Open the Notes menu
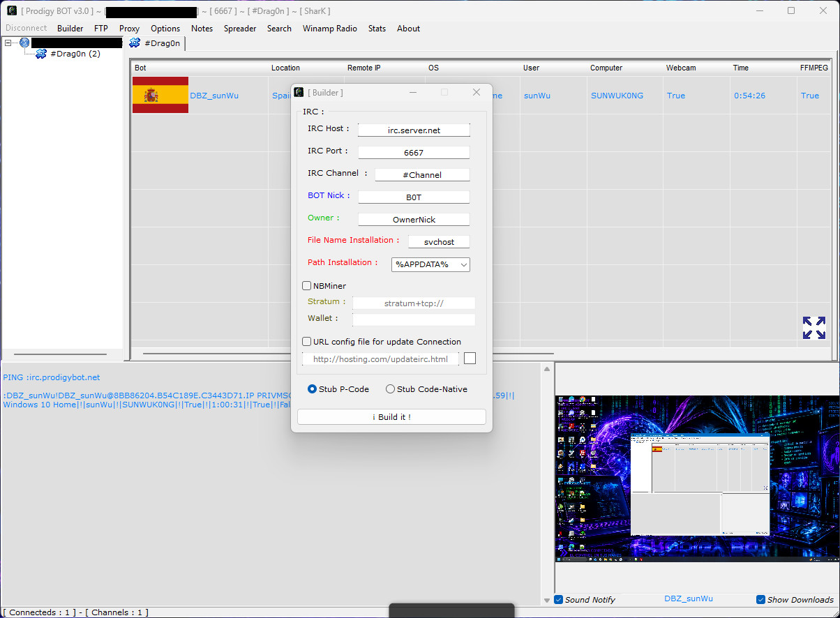The image size is (840, 618). [202, 29]
